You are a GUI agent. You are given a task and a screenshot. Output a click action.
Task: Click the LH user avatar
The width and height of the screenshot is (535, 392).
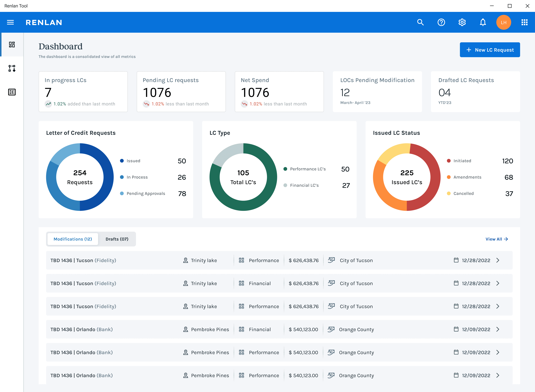pos(503,22)
